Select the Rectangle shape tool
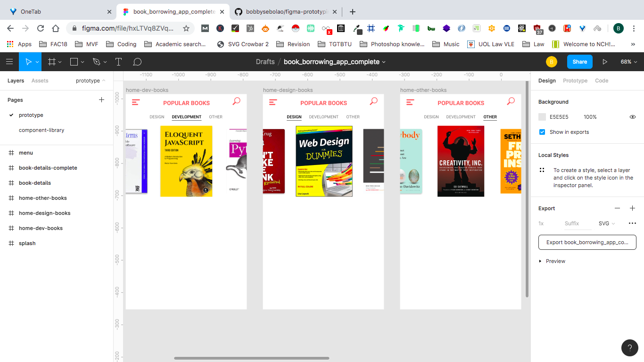Viewport: 644px width, 362px height. coord(74,62)
